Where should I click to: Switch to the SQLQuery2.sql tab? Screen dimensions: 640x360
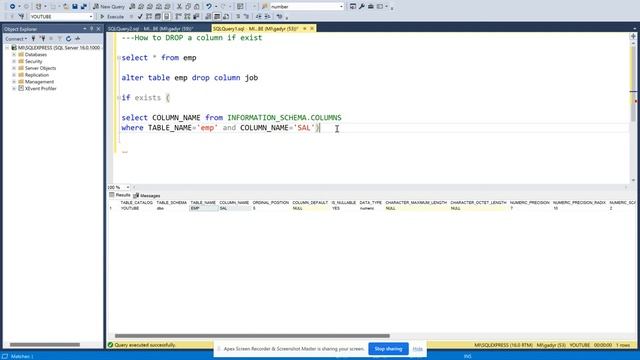coord(150,29)
